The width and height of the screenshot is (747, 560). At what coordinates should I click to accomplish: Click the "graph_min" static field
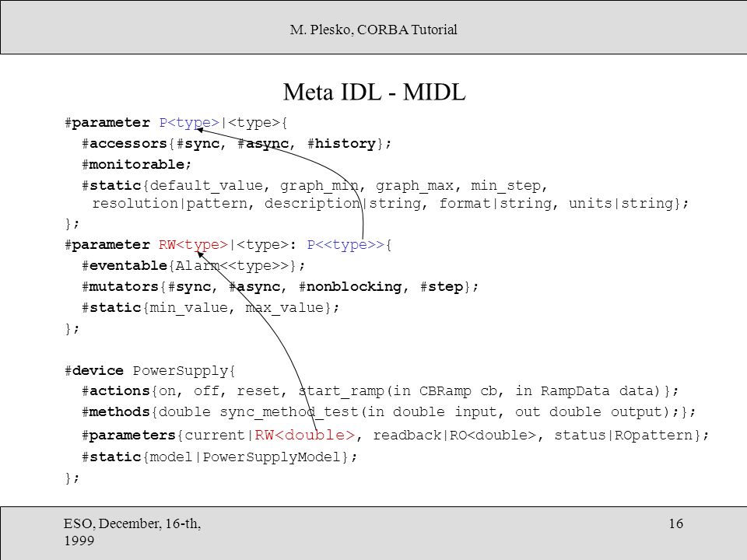pos(319,186)
